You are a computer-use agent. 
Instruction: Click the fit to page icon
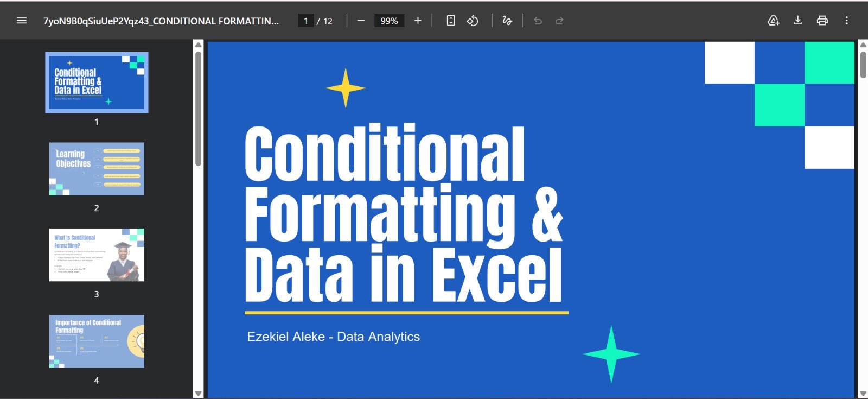pos(451,21)
